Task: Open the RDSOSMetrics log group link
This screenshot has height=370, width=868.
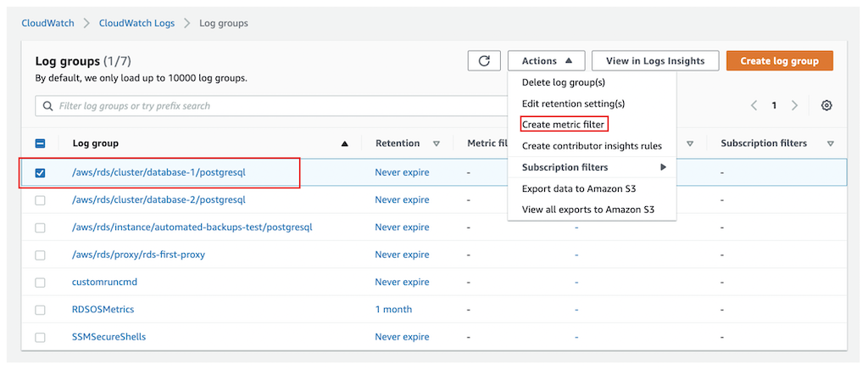Action: [x=103, y=310]
